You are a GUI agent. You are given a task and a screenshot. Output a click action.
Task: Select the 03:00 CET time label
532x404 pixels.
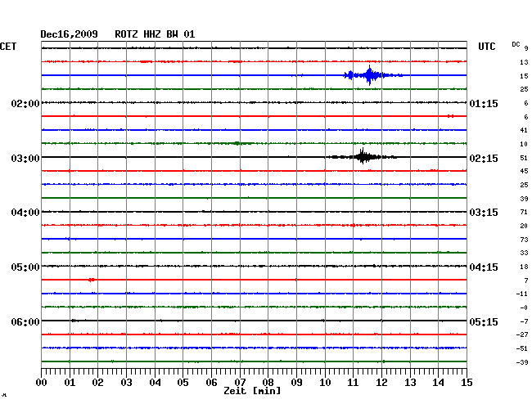(25, 159)
